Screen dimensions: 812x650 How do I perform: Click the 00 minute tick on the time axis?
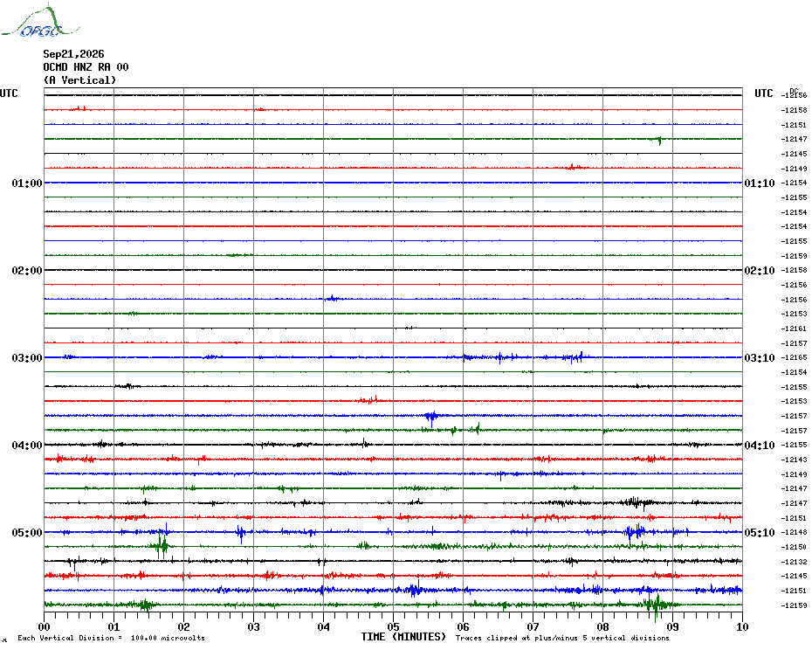[44, 626]
